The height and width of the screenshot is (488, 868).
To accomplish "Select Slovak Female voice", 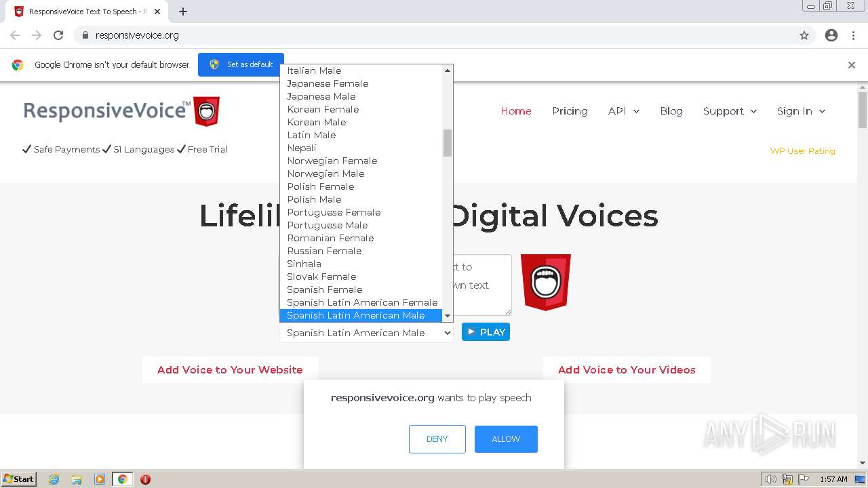I will coord(361,277).
